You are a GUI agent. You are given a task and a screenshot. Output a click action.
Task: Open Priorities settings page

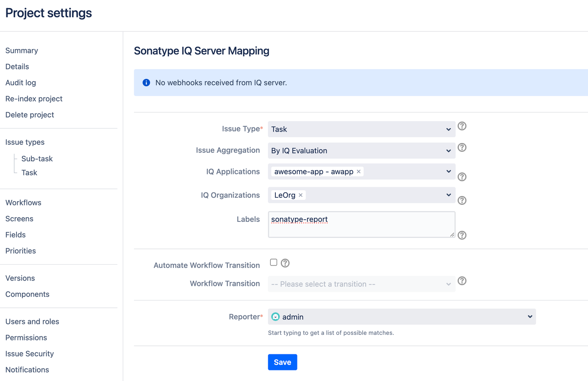21,251
